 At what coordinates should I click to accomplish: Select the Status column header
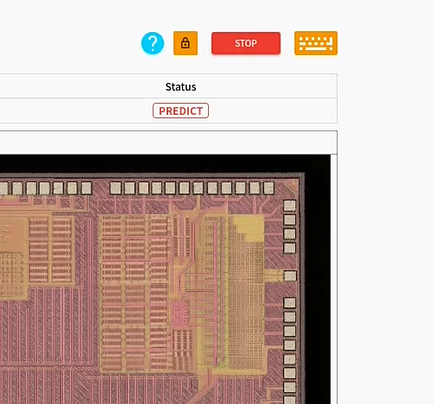181,87
